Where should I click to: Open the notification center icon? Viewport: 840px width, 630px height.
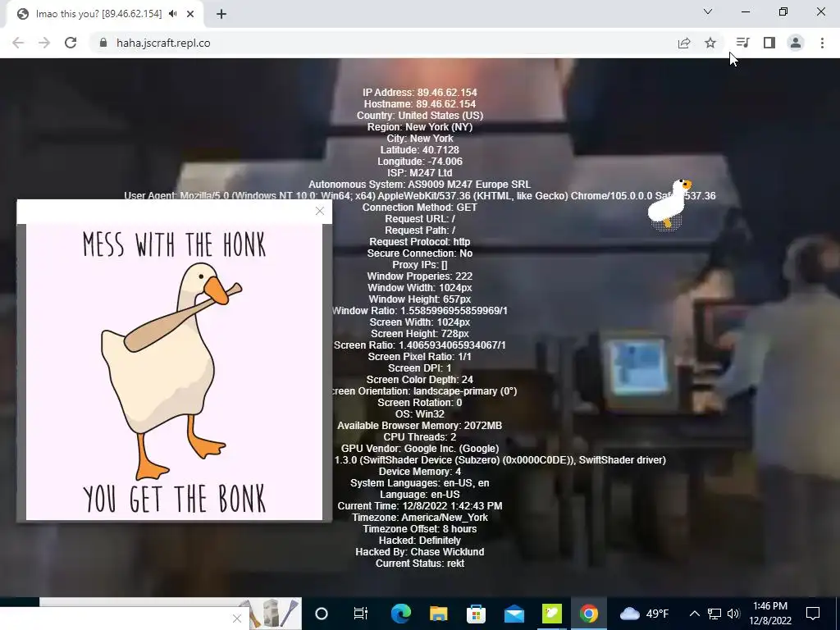[813, 614]
